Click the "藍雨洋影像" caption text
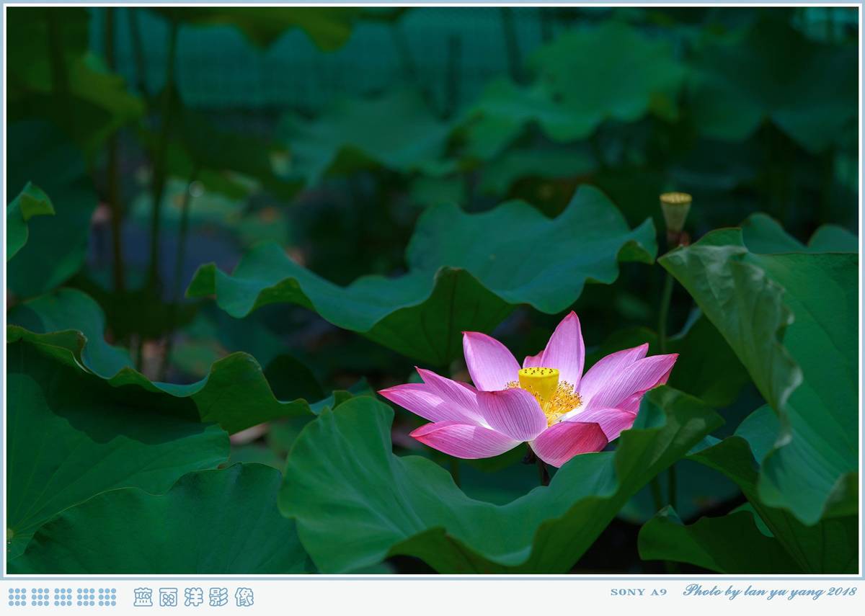 (x=194, y=597)
